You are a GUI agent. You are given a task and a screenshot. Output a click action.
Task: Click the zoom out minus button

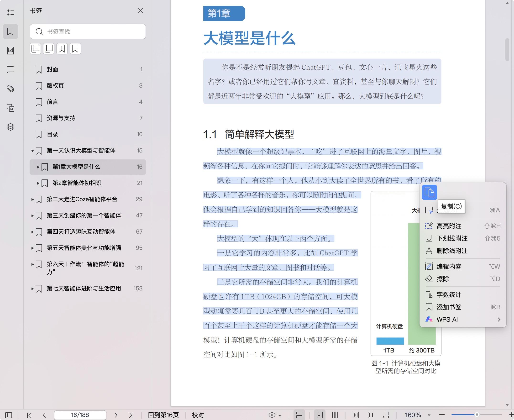[x=442, y=415]
